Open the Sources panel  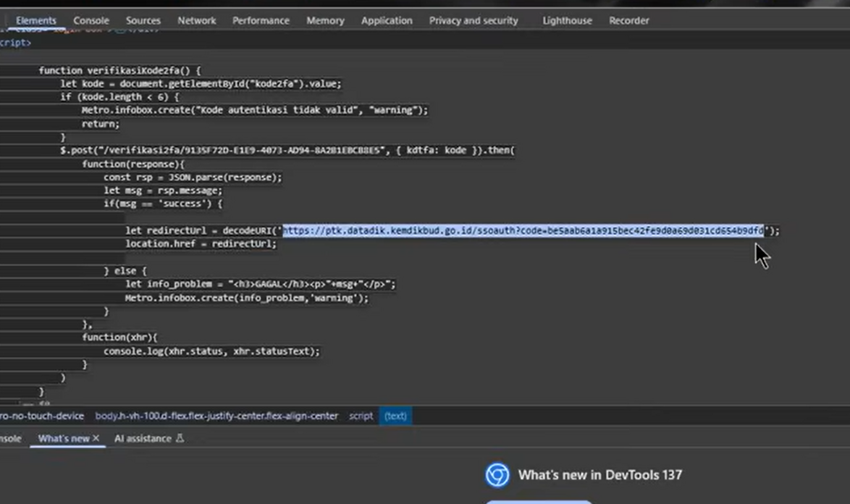[x=143, y=20]
